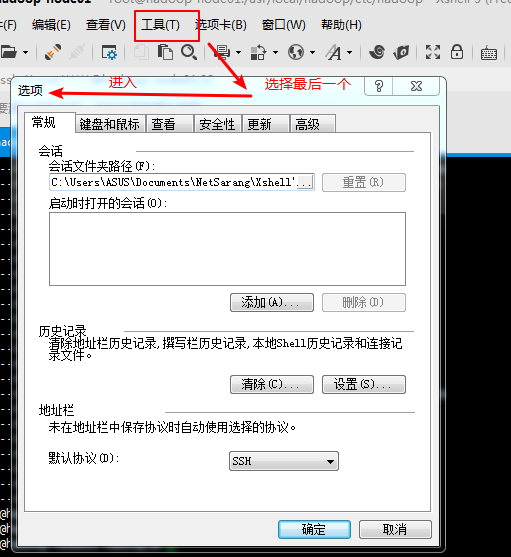Click the print toolbar icon

click(223, 52)
